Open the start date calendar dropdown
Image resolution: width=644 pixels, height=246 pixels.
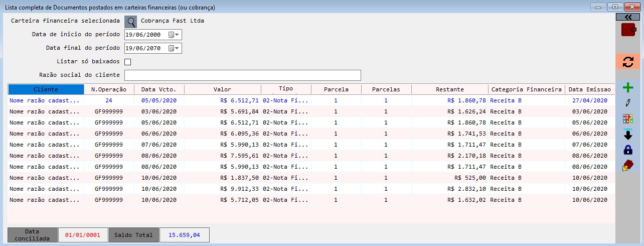(174, 35)
